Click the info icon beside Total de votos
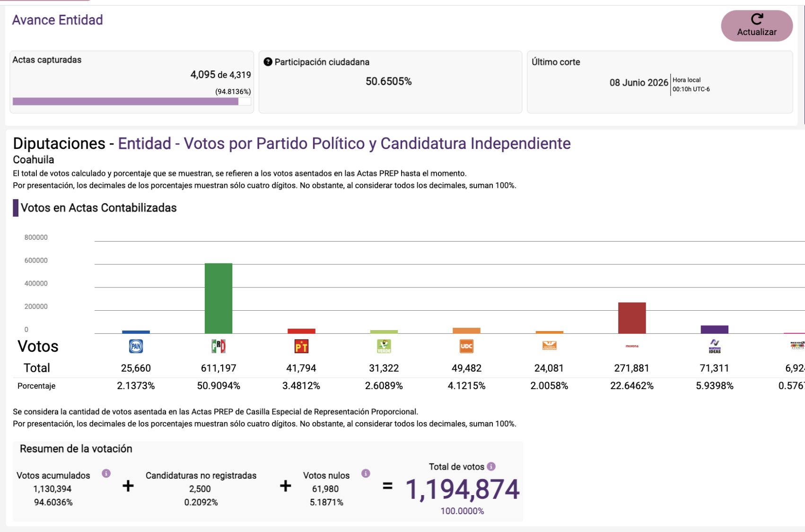The width and height of the screenshot is (805, 532). click(491, 467)
